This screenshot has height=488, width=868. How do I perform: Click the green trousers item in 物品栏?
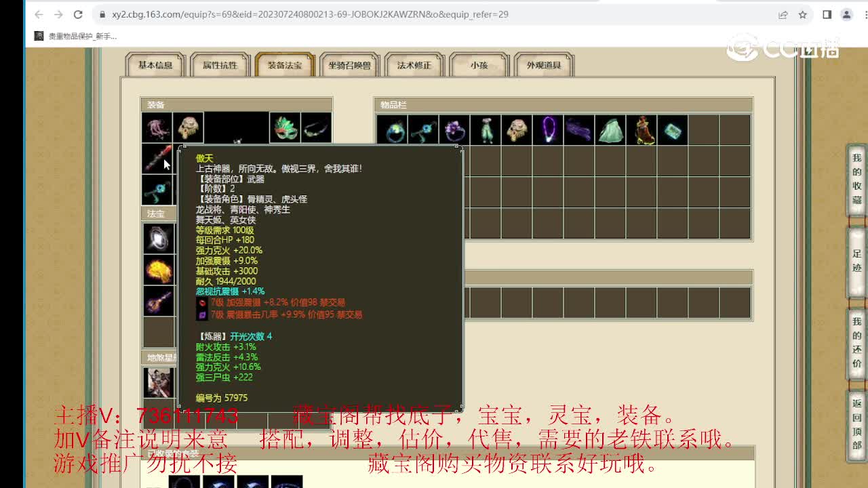[486, 130]
